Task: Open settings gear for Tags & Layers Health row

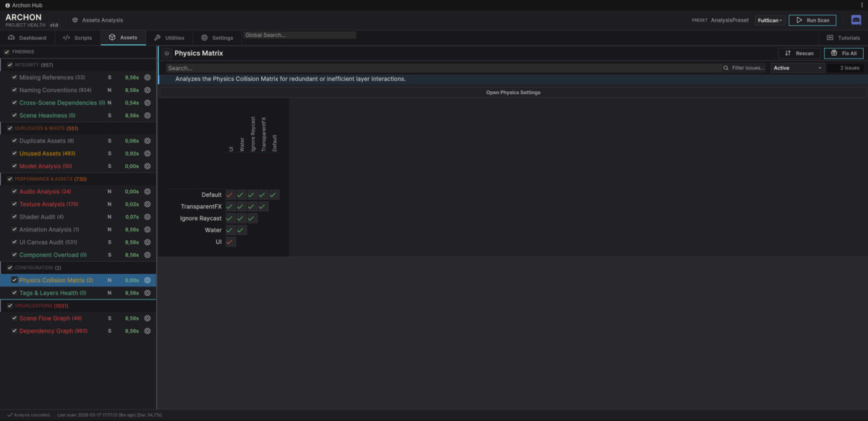Action: pos(147,293)
